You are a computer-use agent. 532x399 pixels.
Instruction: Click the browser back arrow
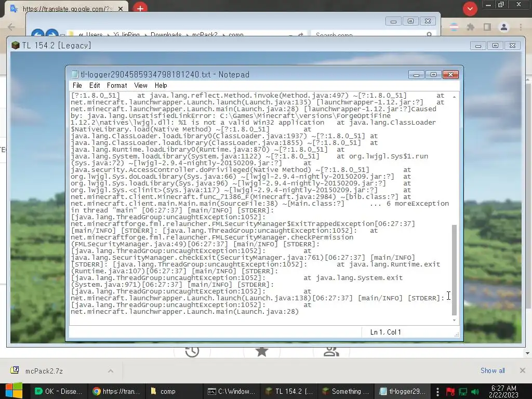click(11, 27)
